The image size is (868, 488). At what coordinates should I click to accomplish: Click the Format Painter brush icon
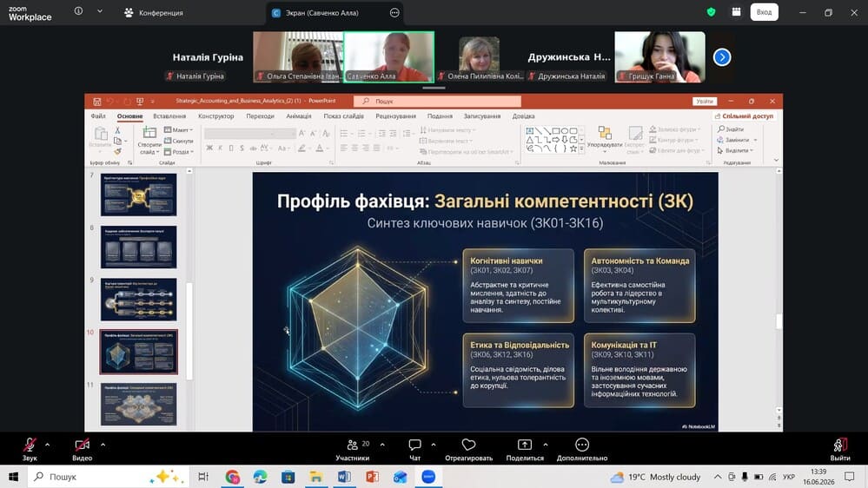pyautogui.click(x=117, y=151)
